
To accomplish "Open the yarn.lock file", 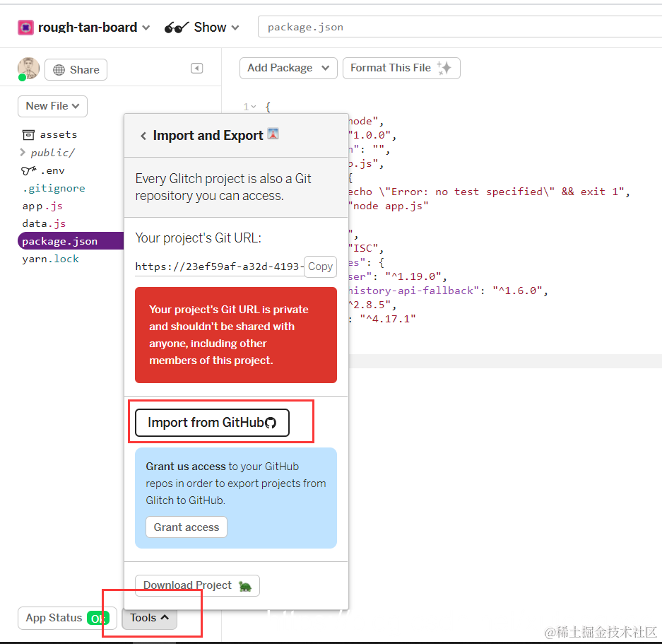I will 50,259.
